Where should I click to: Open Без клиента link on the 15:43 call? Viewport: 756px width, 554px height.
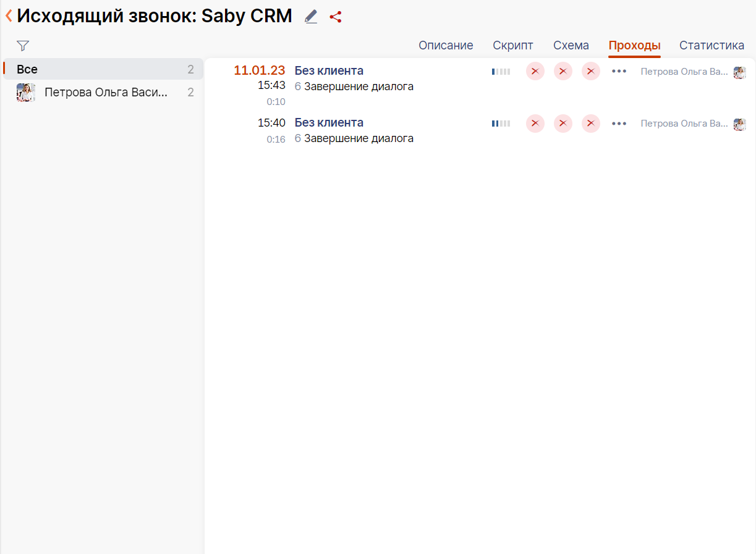click(x=329, y=70)
